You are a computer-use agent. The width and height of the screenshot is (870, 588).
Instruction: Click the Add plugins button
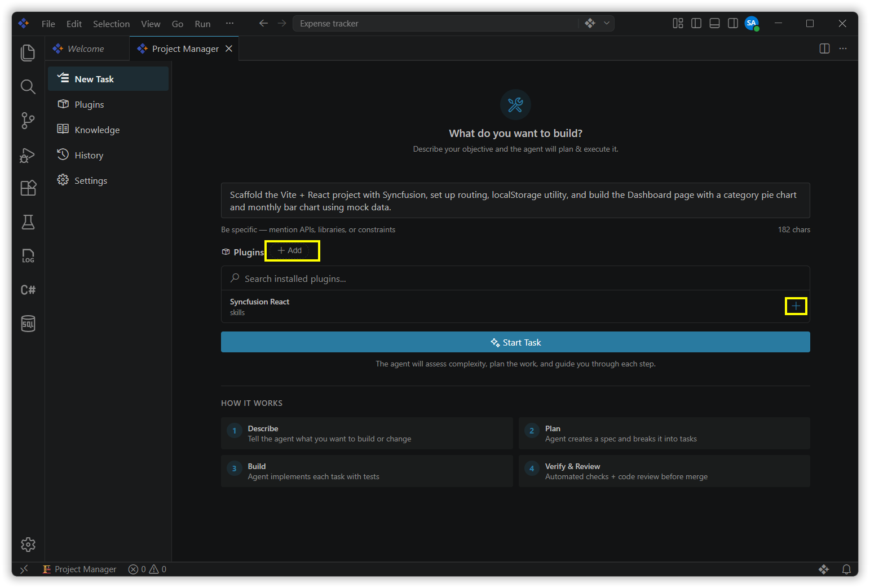point(290,250)
